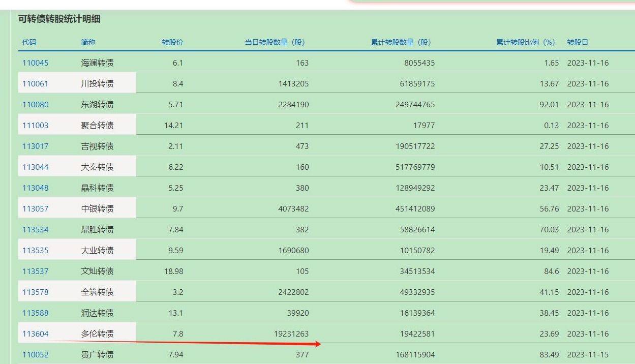Click cumulative quantity 8055435
Viewport: 635px width, 364px height.
coord(419,63)
